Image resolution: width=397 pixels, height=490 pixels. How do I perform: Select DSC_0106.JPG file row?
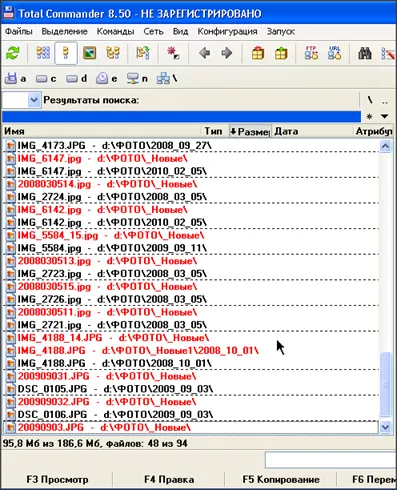pyautogui.click(x=192, y=415)
